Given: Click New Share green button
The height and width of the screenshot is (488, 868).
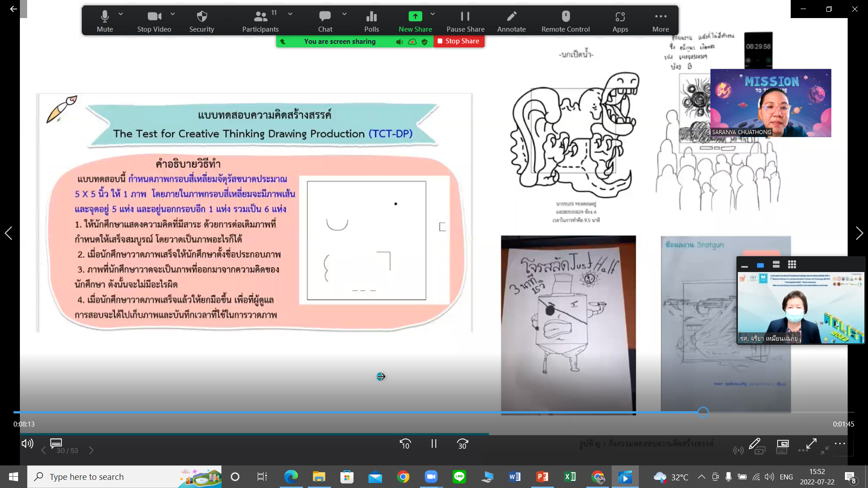Looking at the screenshot, I should click(x=415, y=21).
